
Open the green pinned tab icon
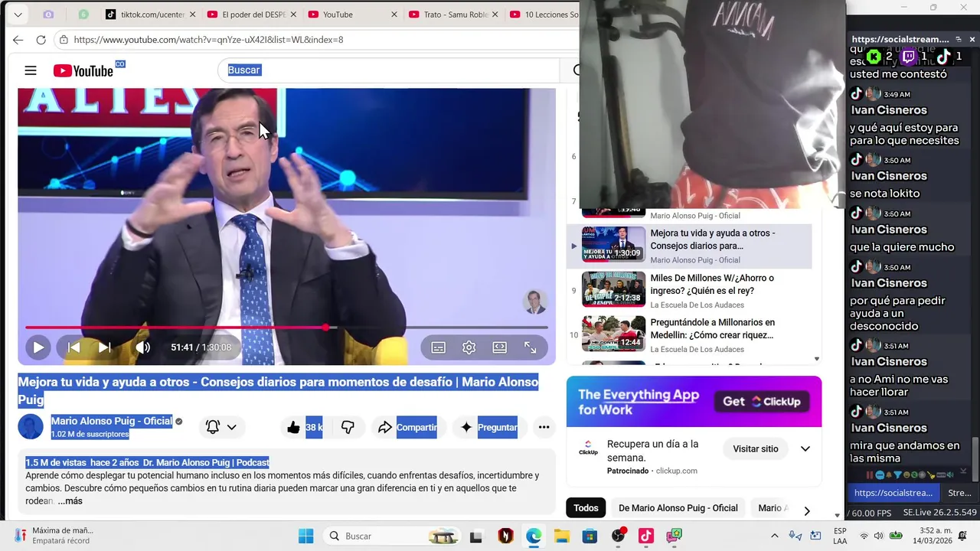(83, 15)
